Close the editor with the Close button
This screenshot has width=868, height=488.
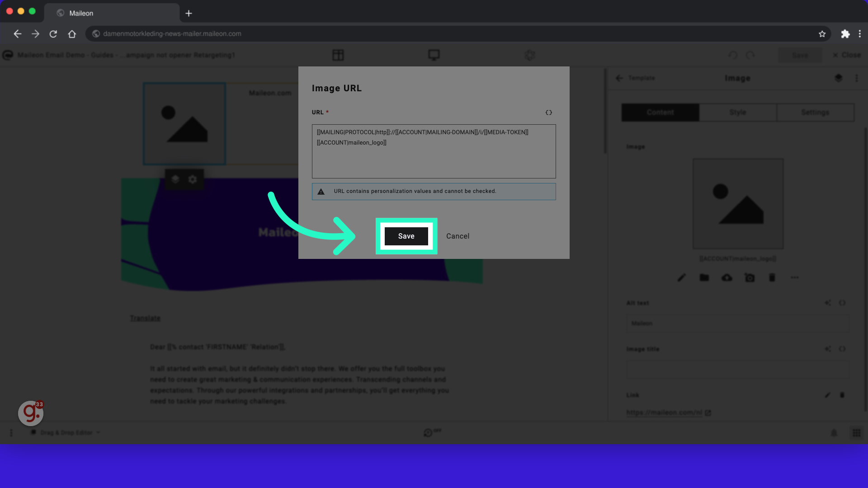[847, 55]
